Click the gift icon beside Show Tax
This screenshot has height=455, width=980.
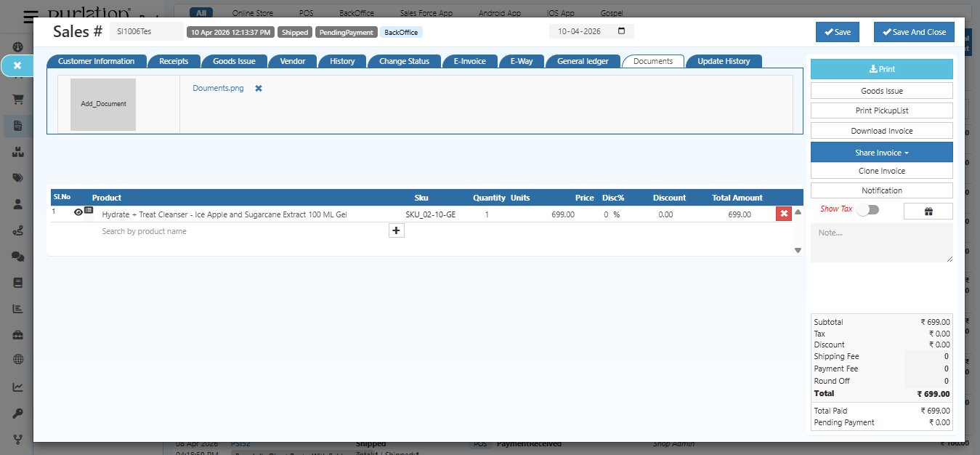click(x=928, y=211)
